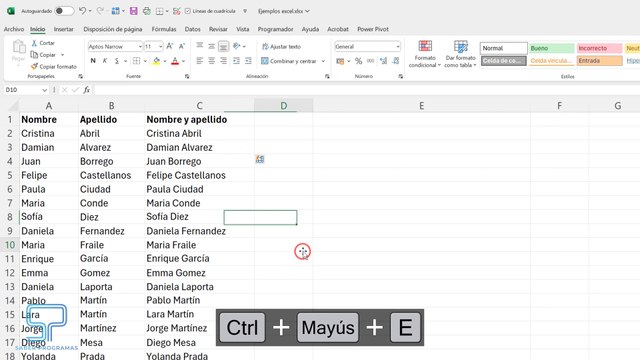Switch to Fórmulas tab
The width and height of the screenshot is (640, 360).
(x=164, y=29)
